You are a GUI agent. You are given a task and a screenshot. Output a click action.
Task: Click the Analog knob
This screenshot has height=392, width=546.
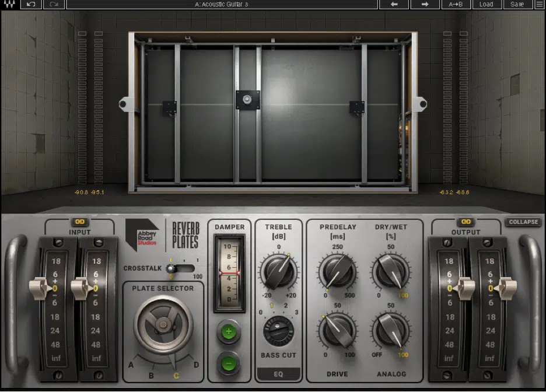click(391, 331)
